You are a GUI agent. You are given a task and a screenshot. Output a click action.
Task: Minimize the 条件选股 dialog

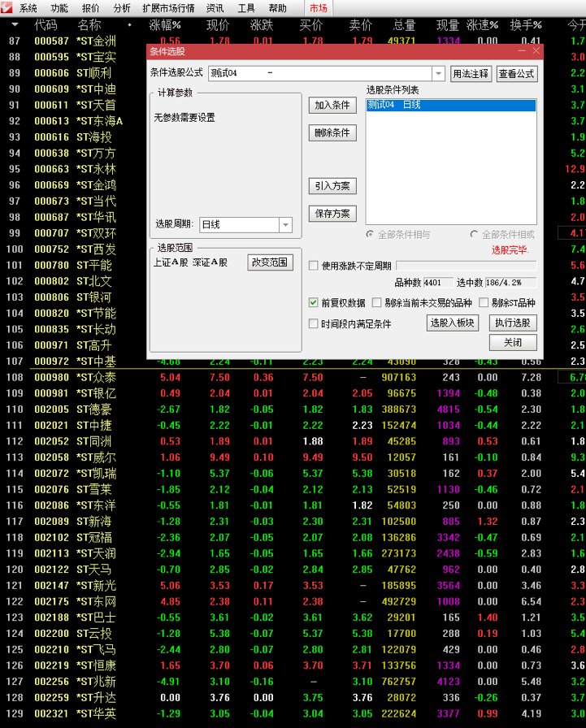pyautogui.click(x=522, y=50)
